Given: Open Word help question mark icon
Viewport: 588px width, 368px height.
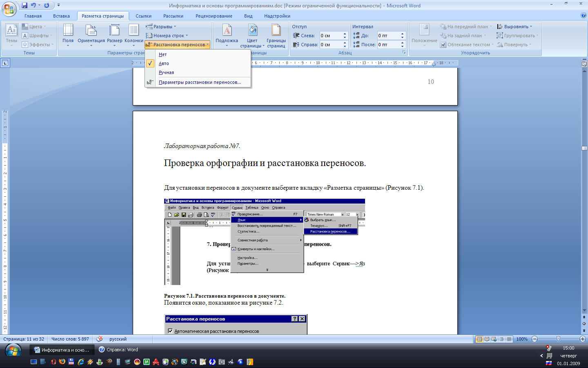Looking at the screenshot, I should pyautogui.click(x=584, y=16).
